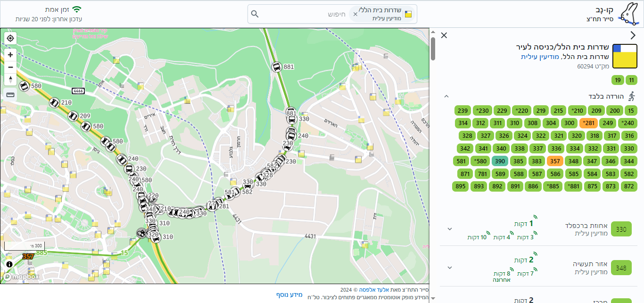Zoom in with the map plus button

(x=10, y=55)
